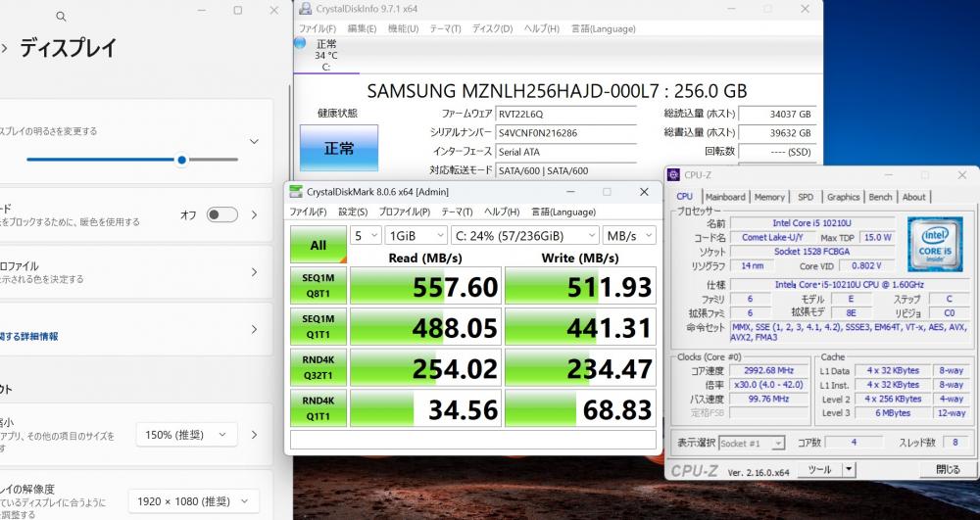Open the 1GiB test size dropdown
Image resolution: width=980 pixels, height=520 pixels.
click(x=416, y=235)
